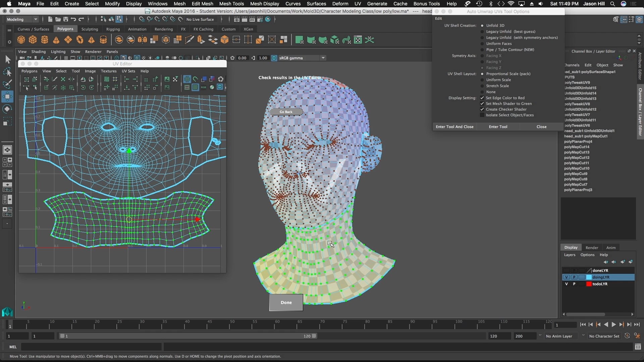Open the Edit Mesh menu
This screenshot has height=362, width=644.
click(202, 4)
